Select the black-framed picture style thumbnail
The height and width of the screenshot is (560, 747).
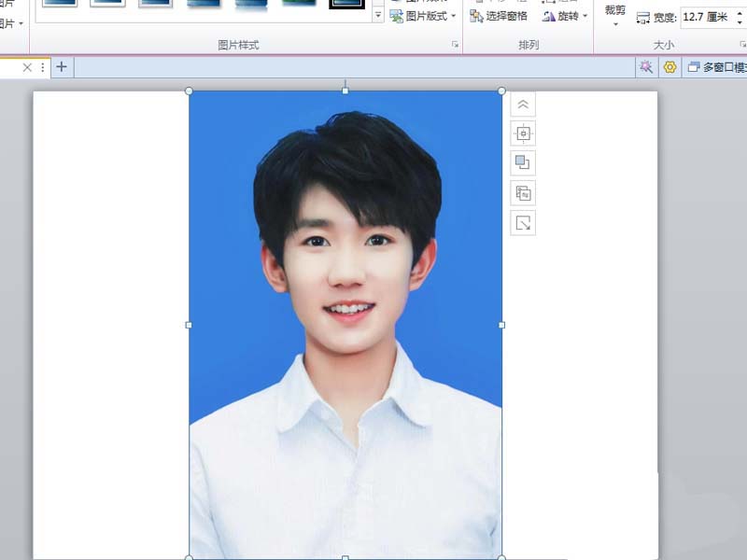click(x=346, y=5)
